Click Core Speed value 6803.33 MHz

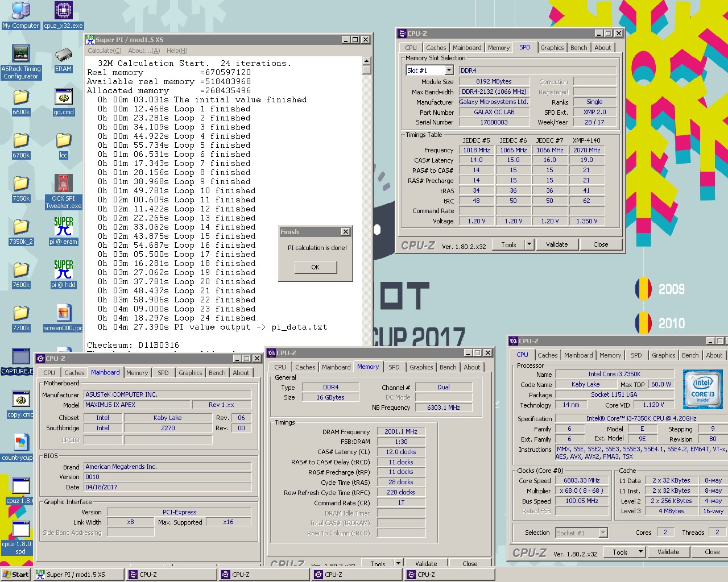point(582,481)
